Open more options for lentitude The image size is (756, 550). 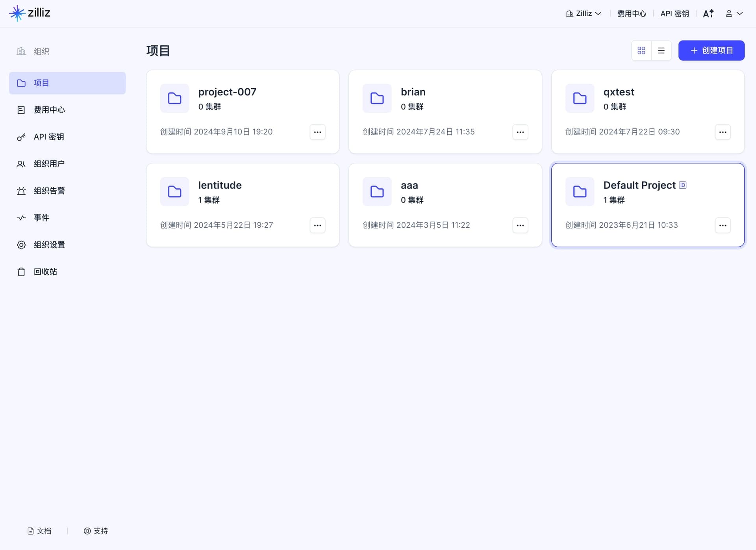click(x=317, y=225)
